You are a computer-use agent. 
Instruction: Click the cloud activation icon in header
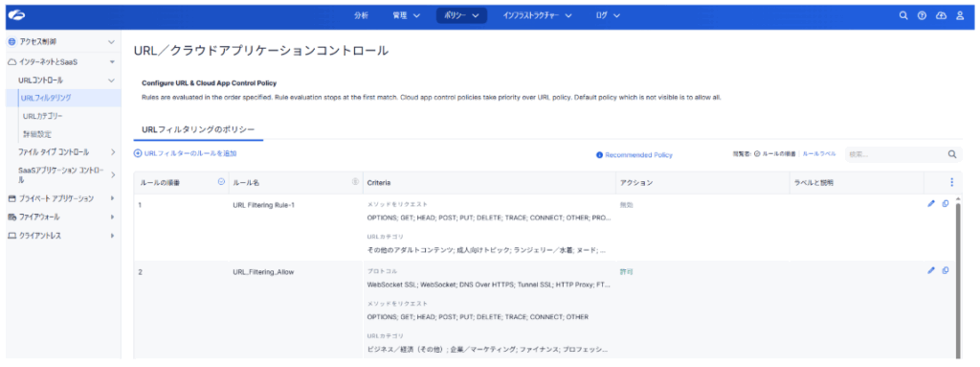pos(941,16)
